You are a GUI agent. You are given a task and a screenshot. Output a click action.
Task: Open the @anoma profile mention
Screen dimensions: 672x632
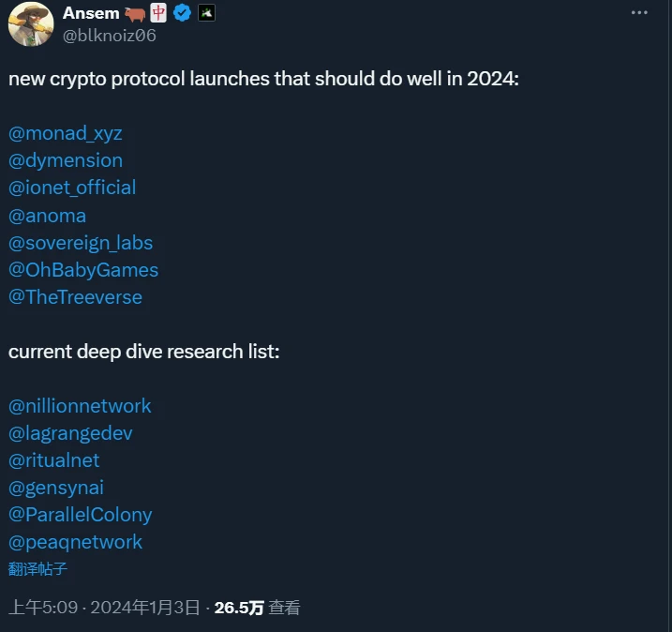pyautogui.click(x=47, y=216)
